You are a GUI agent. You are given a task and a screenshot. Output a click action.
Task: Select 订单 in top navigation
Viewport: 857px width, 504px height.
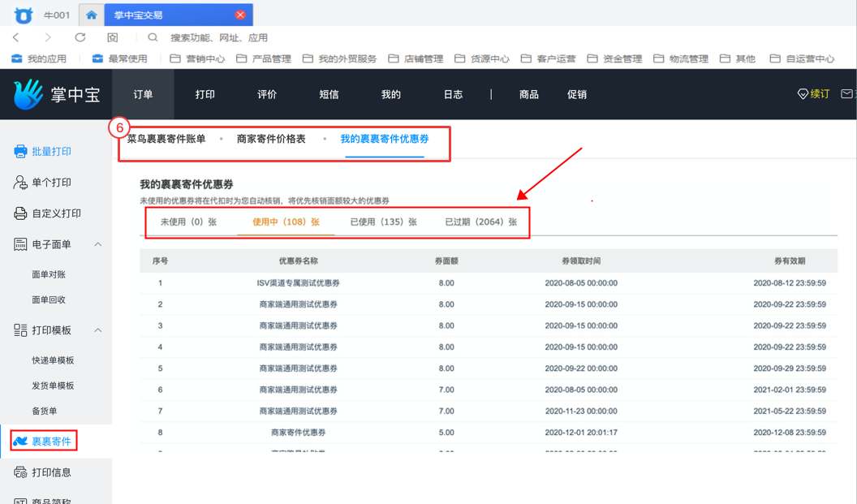click(x=143, y=95)
